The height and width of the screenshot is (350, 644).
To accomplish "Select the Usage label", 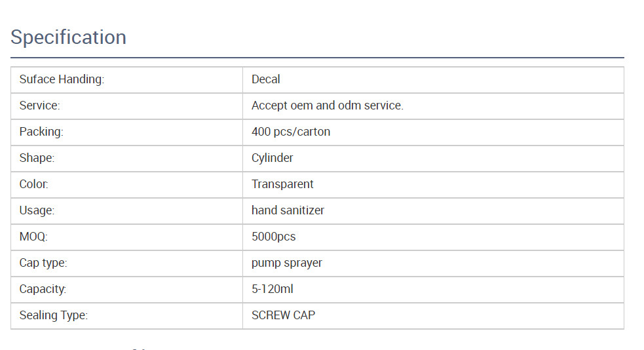I will (37, 210).
